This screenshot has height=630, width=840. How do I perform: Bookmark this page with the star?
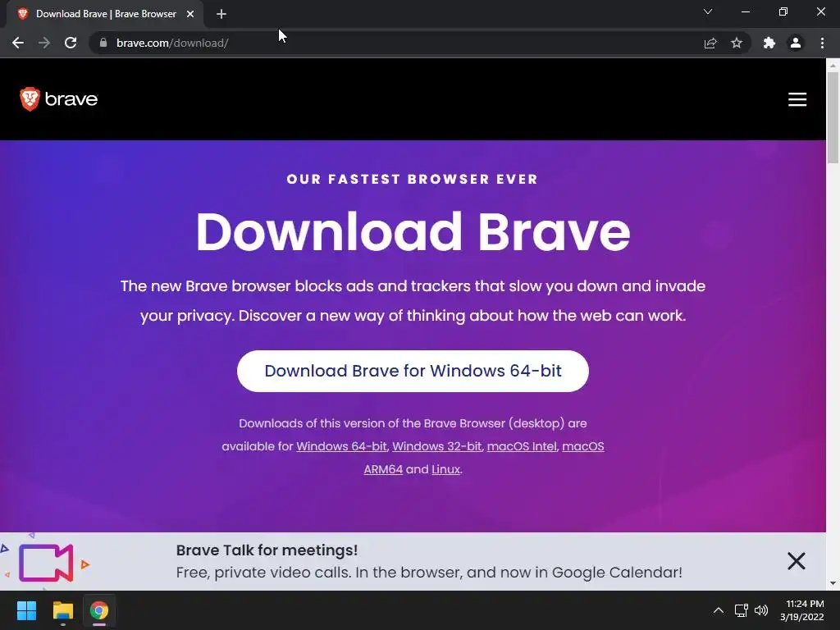point(737,43)
